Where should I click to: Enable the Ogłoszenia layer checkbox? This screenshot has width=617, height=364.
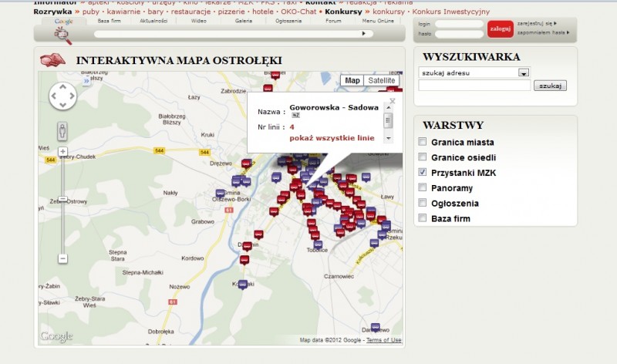point(422,203)
